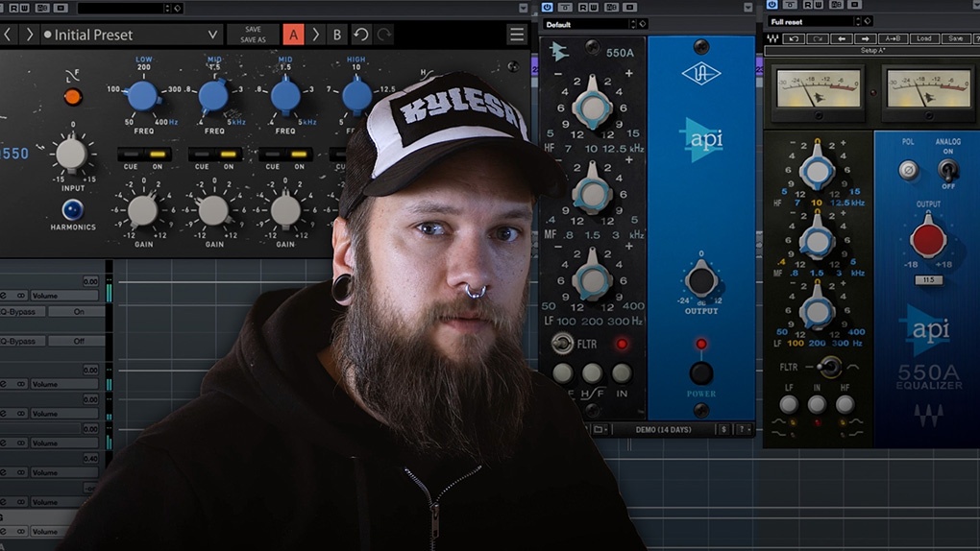980x551 pixels.
Task: Open the hamburger menu in left plugin
Action: point(517,35)
